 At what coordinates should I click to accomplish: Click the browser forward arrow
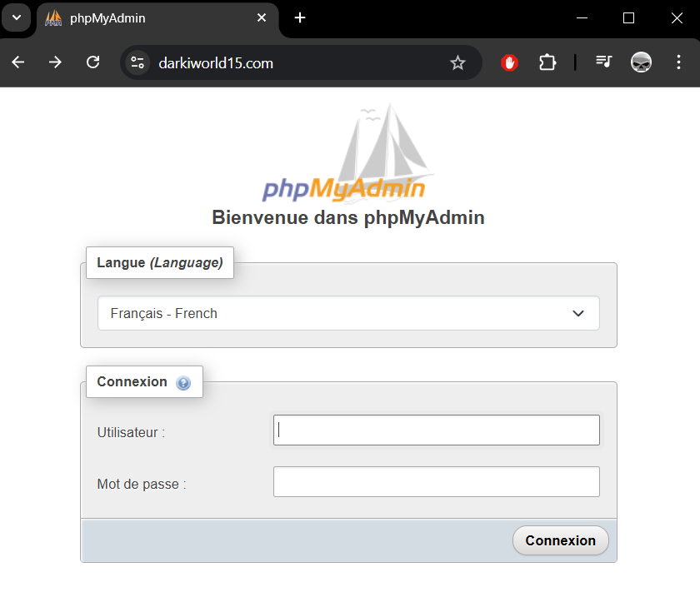click(x=55, y=62)
